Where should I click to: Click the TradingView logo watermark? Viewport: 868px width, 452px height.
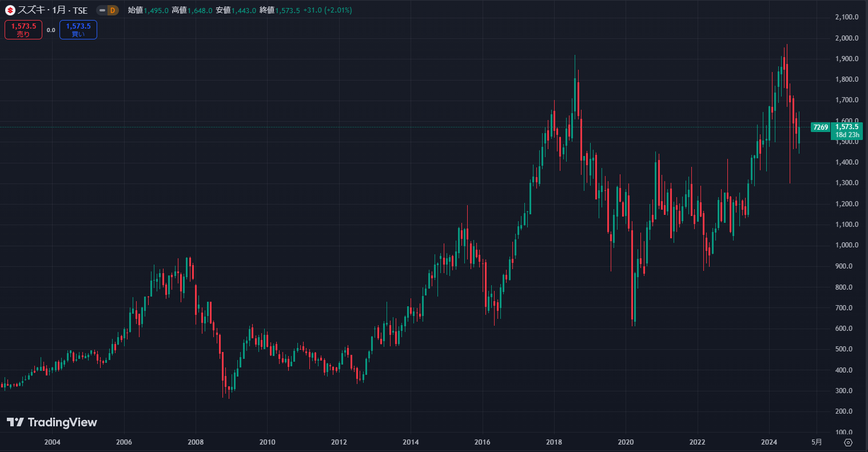tap(52, 422)
